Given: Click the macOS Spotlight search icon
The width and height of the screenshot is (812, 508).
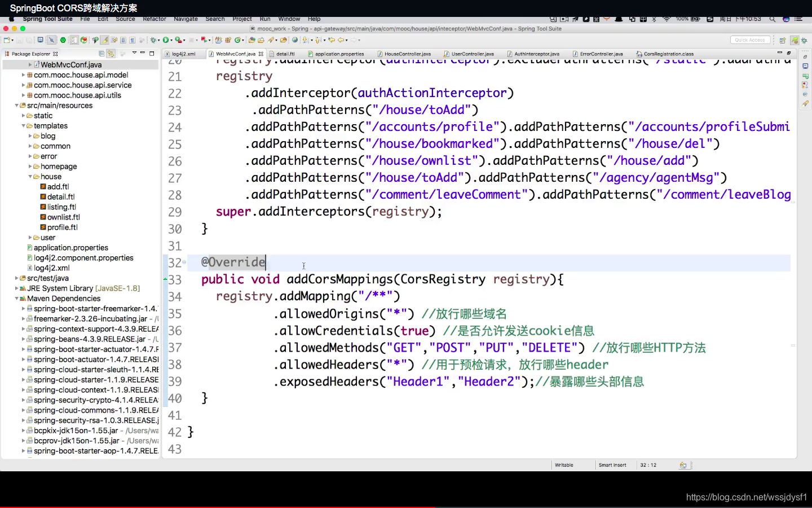Looking at the screenshot, I should (773, 19).
